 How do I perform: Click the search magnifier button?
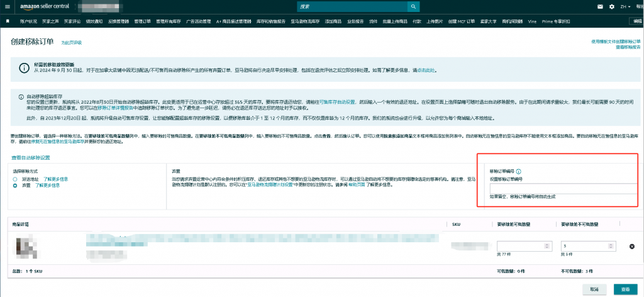pyautogui.click(x=413, y=6)
